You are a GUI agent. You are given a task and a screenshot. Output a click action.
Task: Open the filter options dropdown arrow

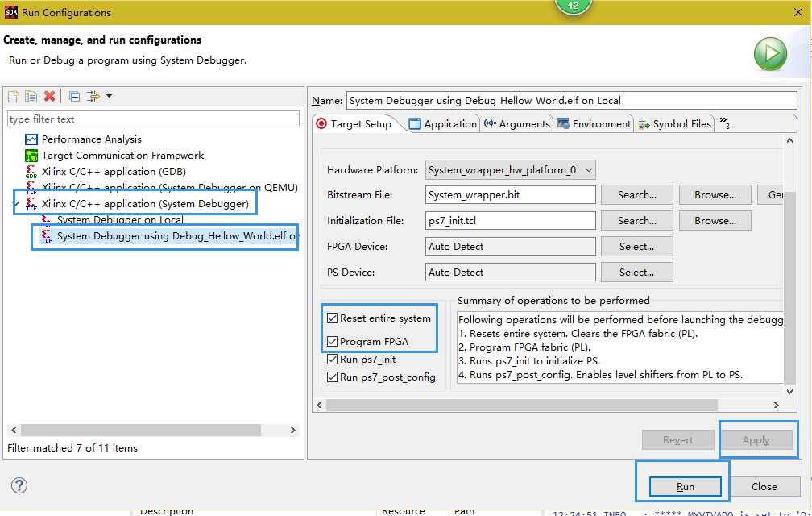click(x=110, y=96)
